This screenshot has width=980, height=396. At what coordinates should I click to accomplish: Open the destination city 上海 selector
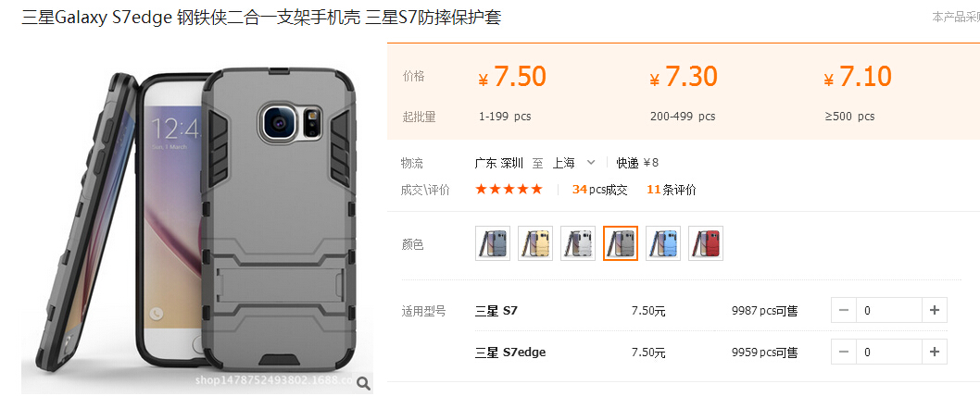(x=563, y=163)
